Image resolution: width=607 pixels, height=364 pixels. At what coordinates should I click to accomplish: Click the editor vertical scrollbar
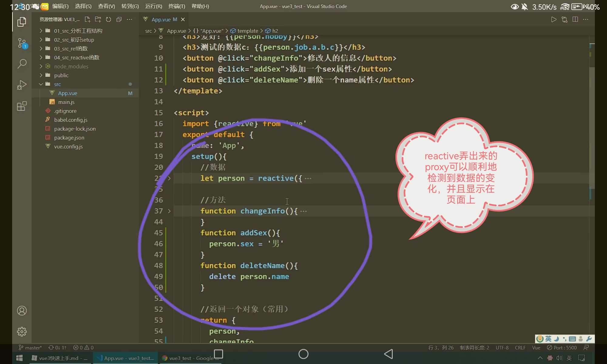[592, 127]
